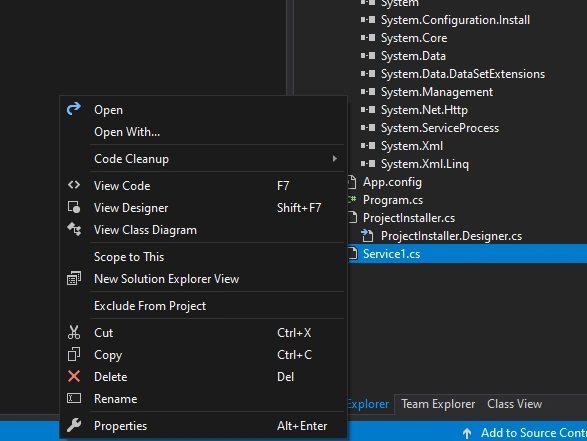
Task: Switch to the Class View tab
Action: click(x=514, y=404)
